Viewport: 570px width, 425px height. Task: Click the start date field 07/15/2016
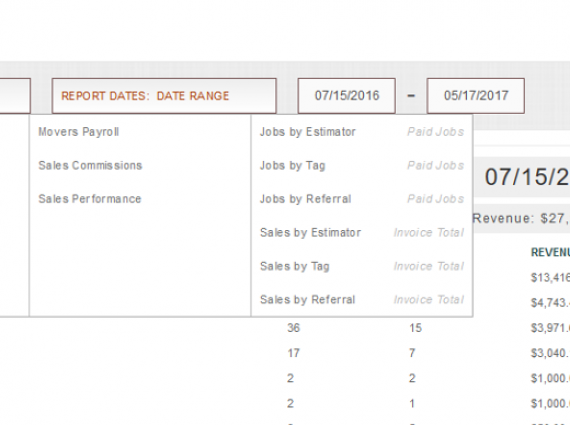(346, 96)
